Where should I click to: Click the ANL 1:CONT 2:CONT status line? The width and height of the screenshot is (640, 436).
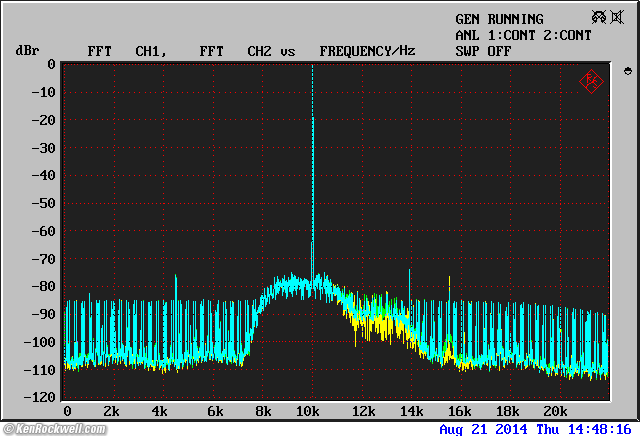(523, 35)
